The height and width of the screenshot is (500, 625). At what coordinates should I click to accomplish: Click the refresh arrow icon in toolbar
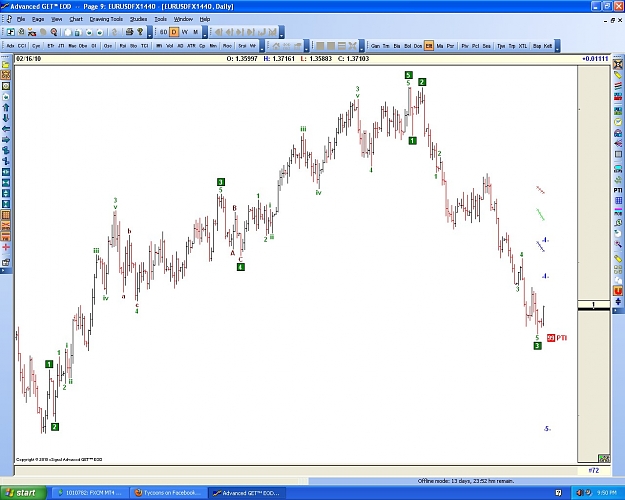114,32
